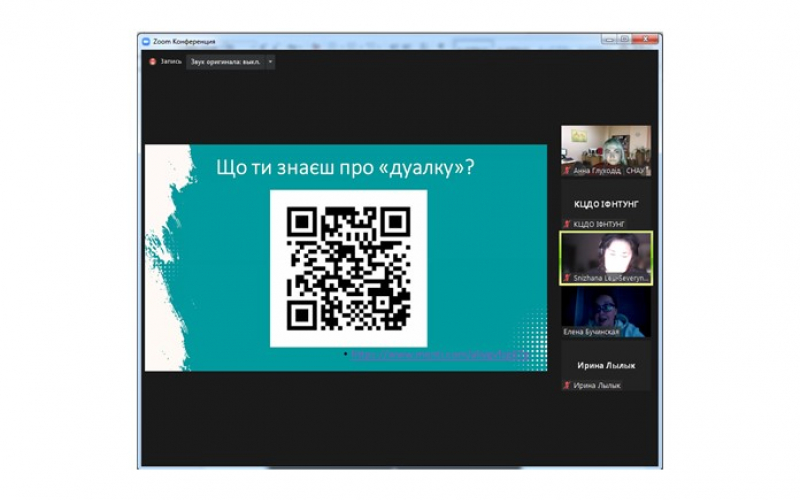
Task: Open the hyperlink below the QR code
Action: click(440, 354)
